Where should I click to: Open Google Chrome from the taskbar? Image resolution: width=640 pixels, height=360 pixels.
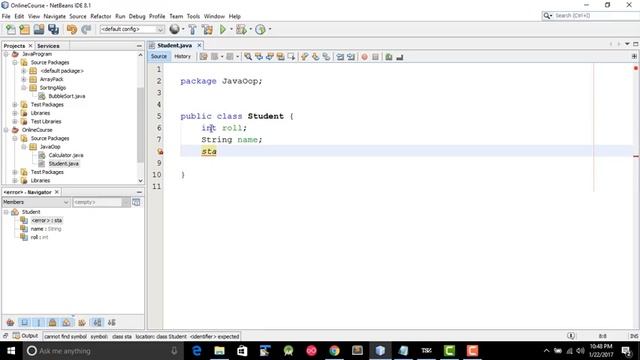coord(334,351)
